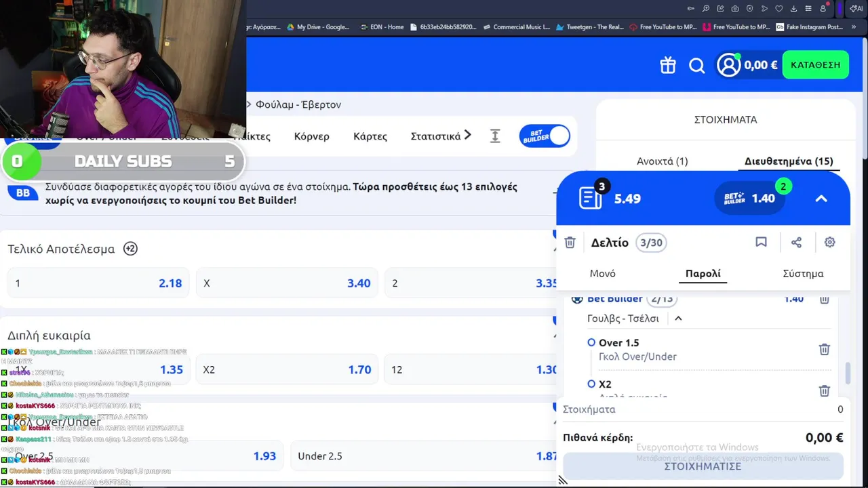Click the browser camera snapshot icon
The width and height of the screenshot is (868, 488).
click(x=735, y=9)
